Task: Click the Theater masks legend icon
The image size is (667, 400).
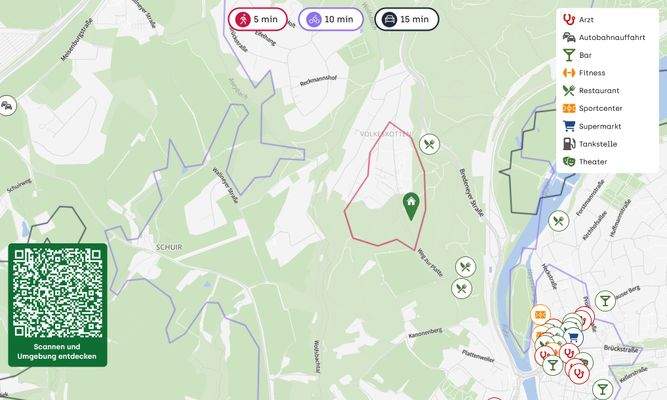Action: pyautogui.click(x=569, y=162)
